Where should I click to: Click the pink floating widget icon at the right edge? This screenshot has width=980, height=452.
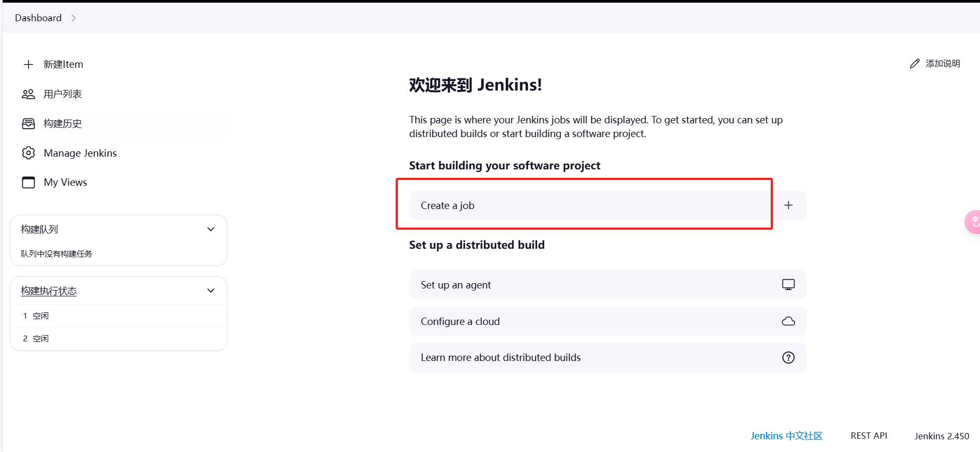point(973,222)
